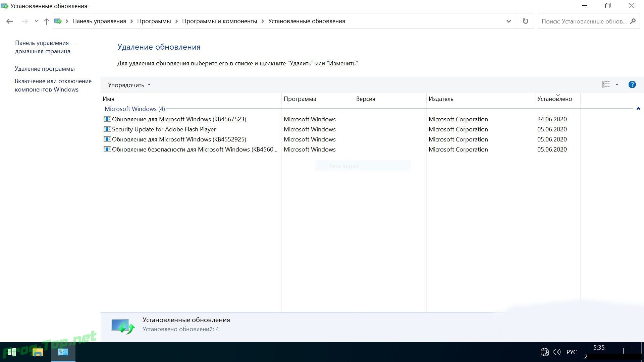Open 'Программы и компоненты' breadcrumb
The width and height of the screenshot is (644, 362).
[x=219, y=21]
